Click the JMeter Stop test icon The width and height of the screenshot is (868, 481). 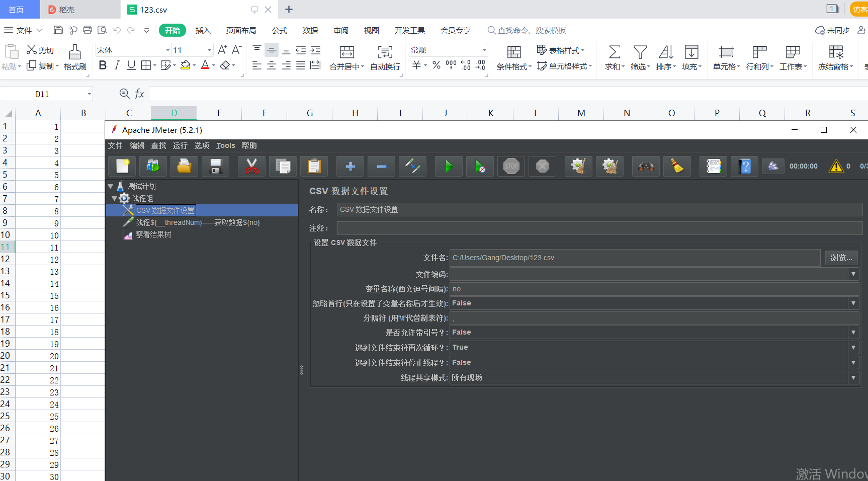pyautogui.click(x=511, y=166)
